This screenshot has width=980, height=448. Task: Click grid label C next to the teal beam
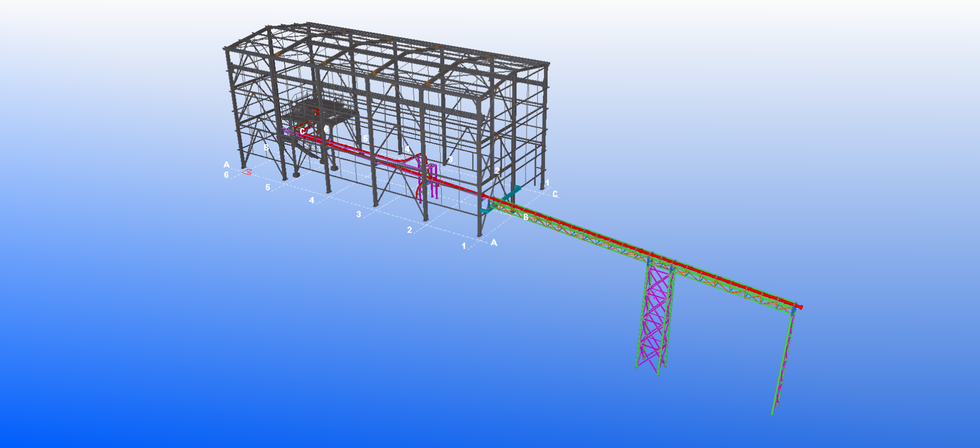[555, 194]
